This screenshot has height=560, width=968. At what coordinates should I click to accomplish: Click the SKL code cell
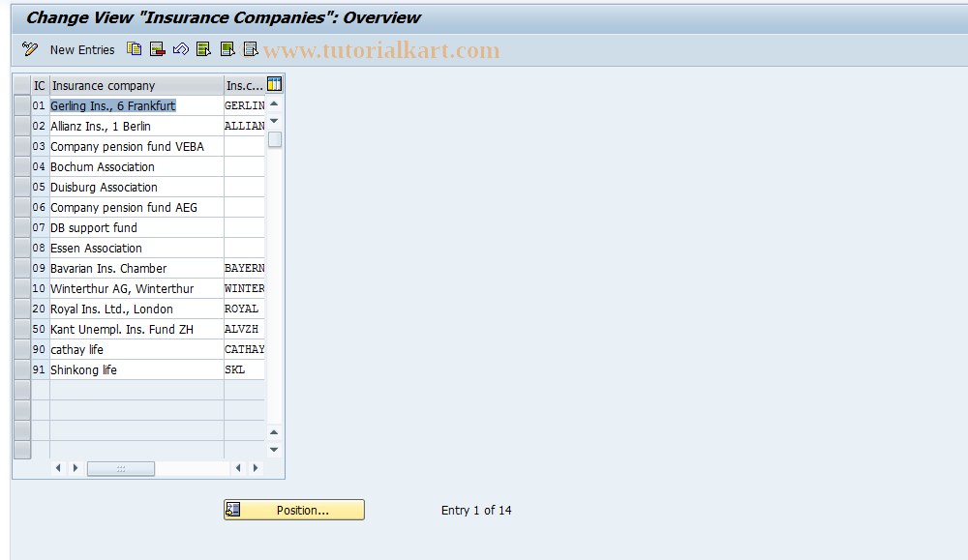point(245,370)
